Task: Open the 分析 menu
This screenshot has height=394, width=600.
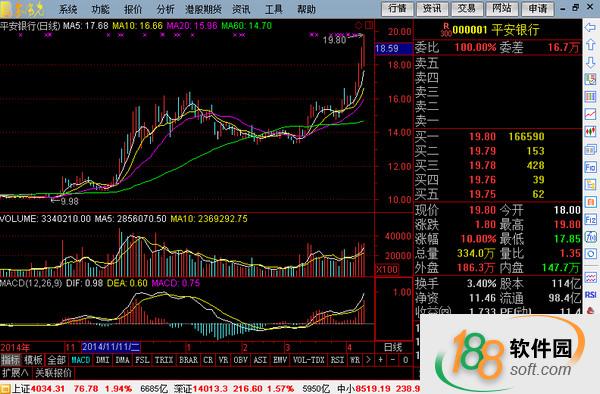Action: tap(166, 9)
